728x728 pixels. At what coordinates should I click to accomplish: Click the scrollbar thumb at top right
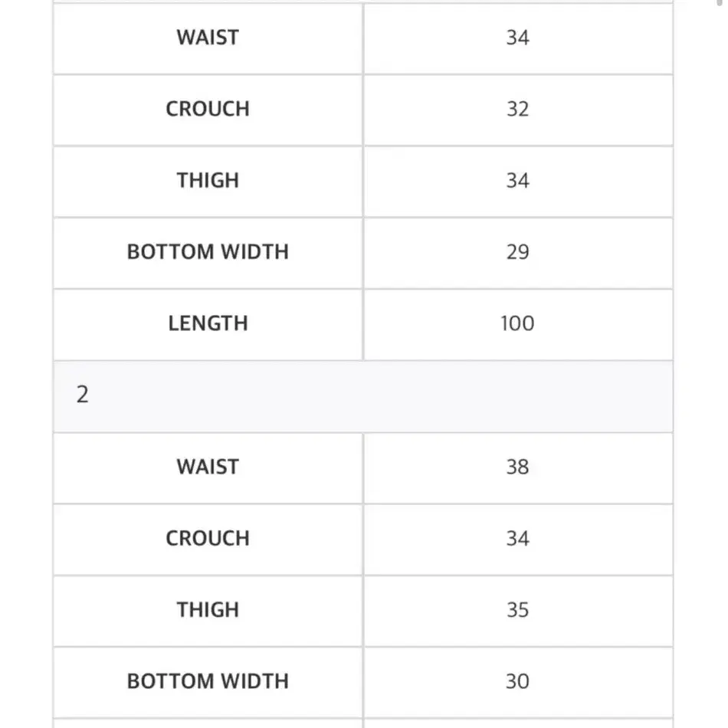720,2
